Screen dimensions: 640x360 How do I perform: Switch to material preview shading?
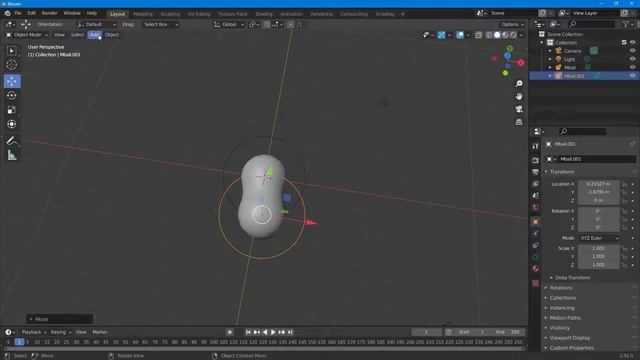[505, 35]
